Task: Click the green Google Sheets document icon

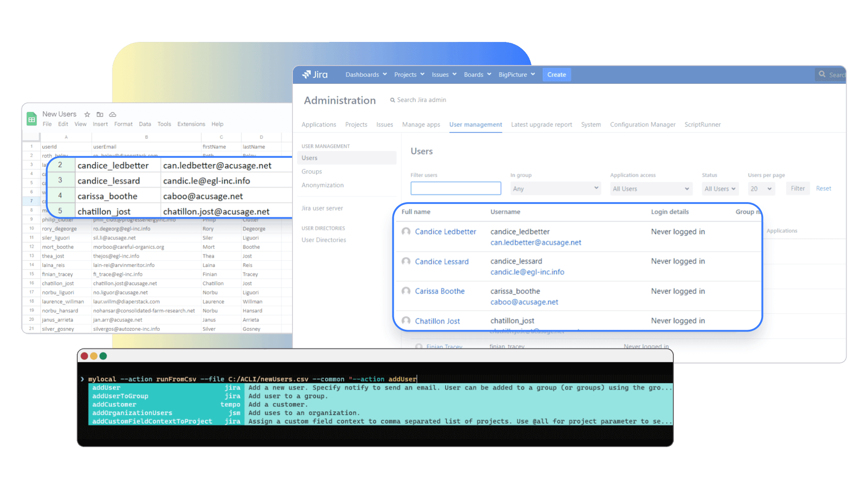Action: click(x=31, y=119)
